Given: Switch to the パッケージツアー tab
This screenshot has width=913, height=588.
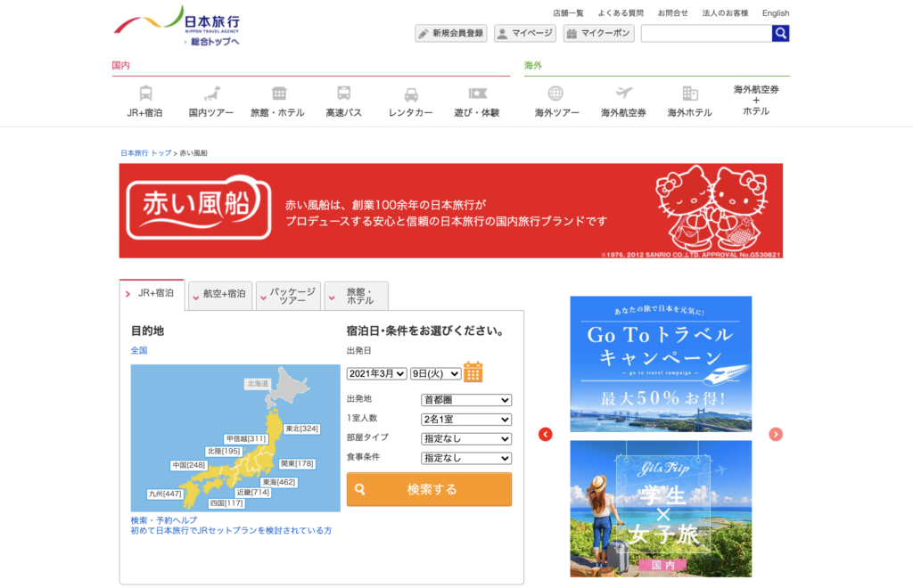Looking at the screenshot, I should coord(289,296).
